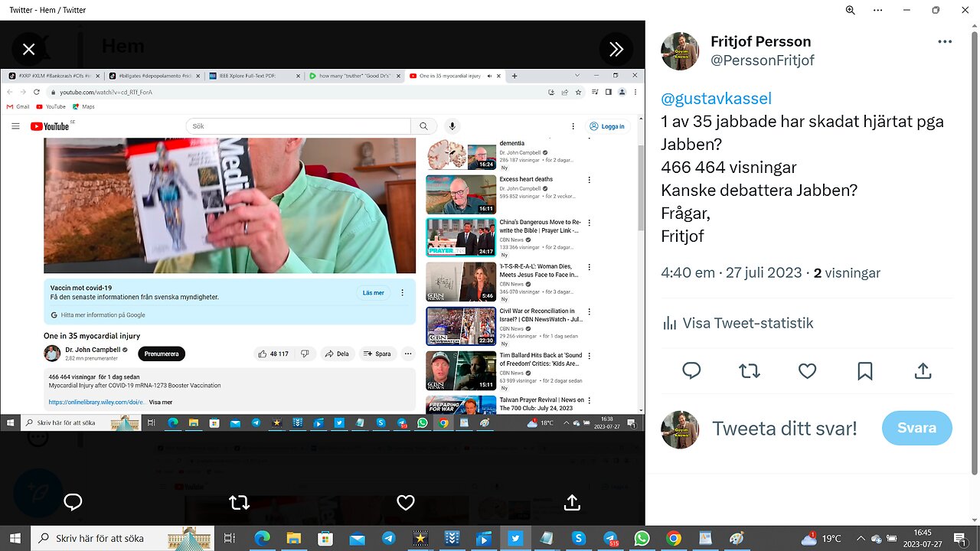This screenshot has height=551, width=980.
Task: Open Telegram left of the star icon
Action: [x=388, y=538]
